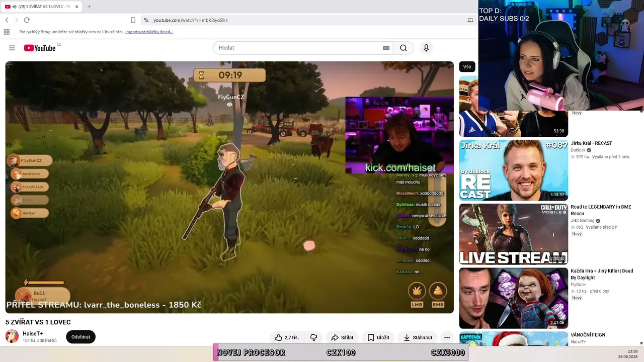Viewport: 644px width, 362px height.
Task: Open the Duklock channel name
Action: click(x=578, y=150)
